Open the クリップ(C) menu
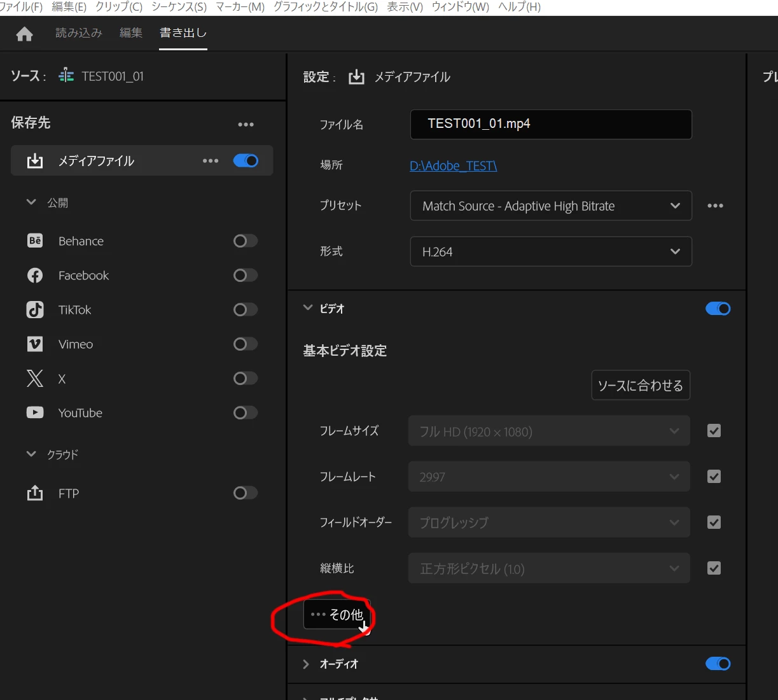This screenshot has height=700, width=778. 119,7
